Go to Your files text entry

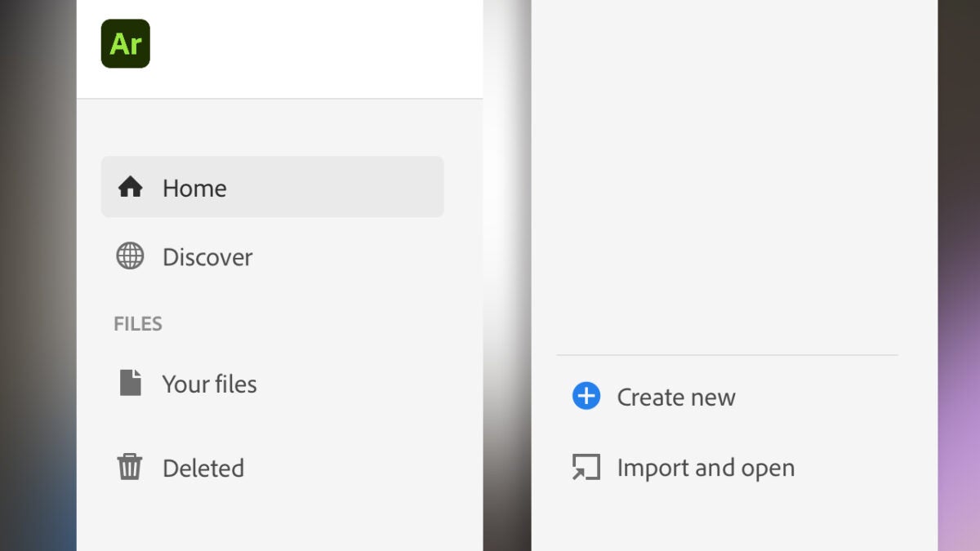(209, 384)
